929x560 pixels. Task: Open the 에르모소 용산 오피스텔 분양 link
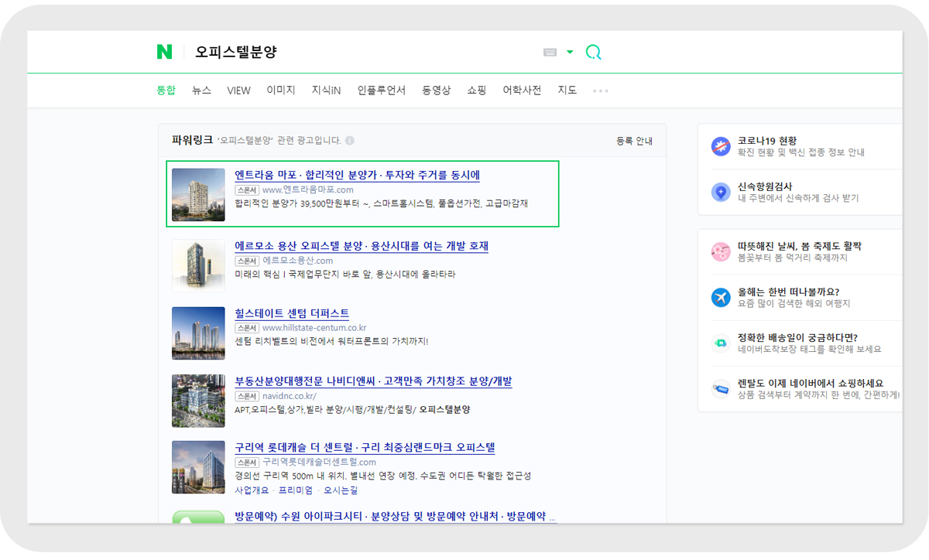[362, 246]
